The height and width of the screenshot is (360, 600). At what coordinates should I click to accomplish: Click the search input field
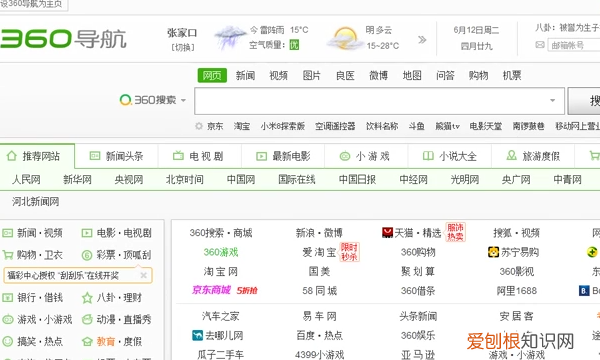[379, 101]
